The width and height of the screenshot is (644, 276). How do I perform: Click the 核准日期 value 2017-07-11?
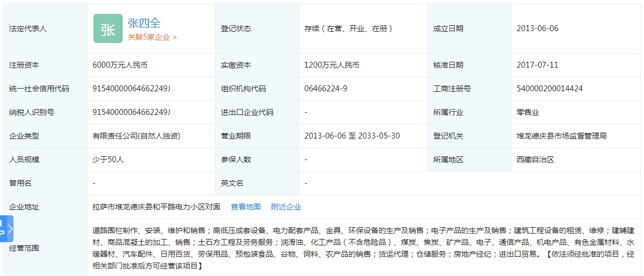(x=538, y=65)
